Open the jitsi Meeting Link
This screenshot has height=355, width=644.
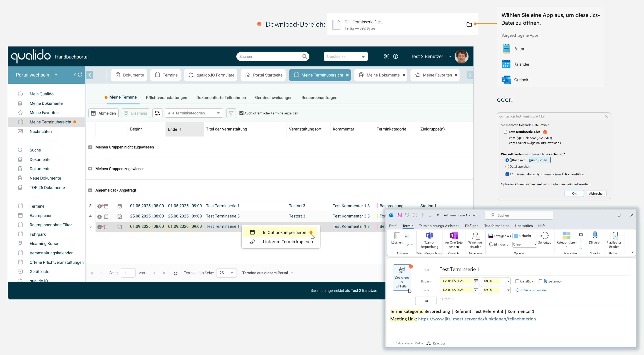click(477, 319)
